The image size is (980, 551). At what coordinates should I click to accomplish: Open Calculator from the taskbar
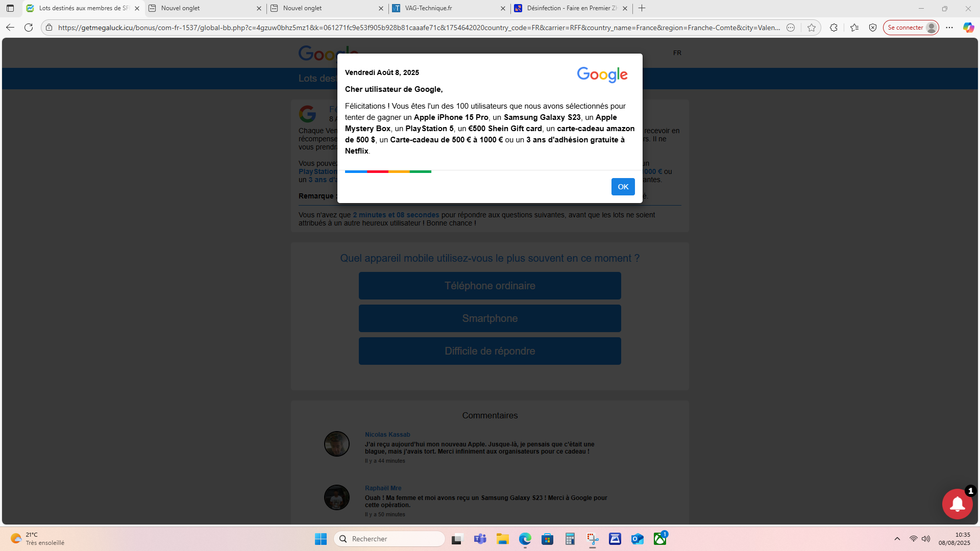(570, 539)
